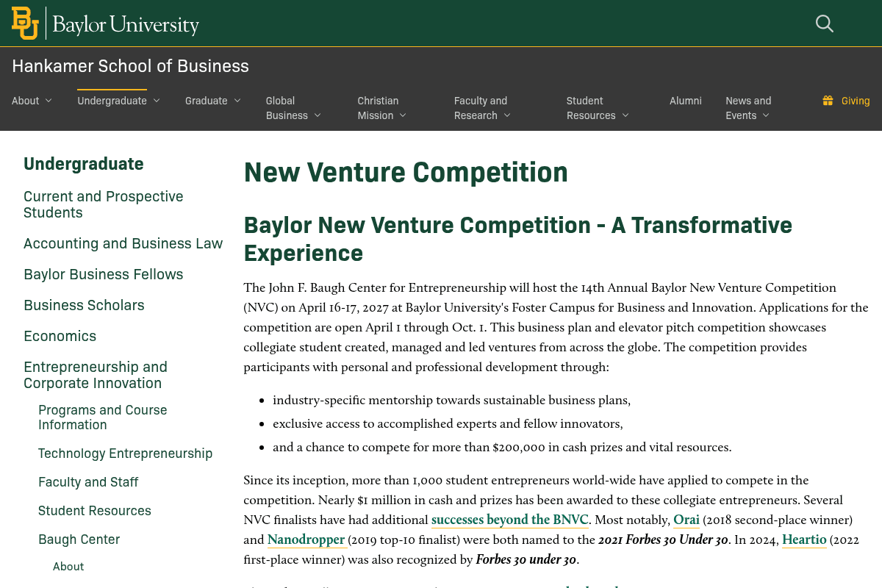Open Current and Prospective Students
Screen dimensions: 882x588
click(104, 204)
